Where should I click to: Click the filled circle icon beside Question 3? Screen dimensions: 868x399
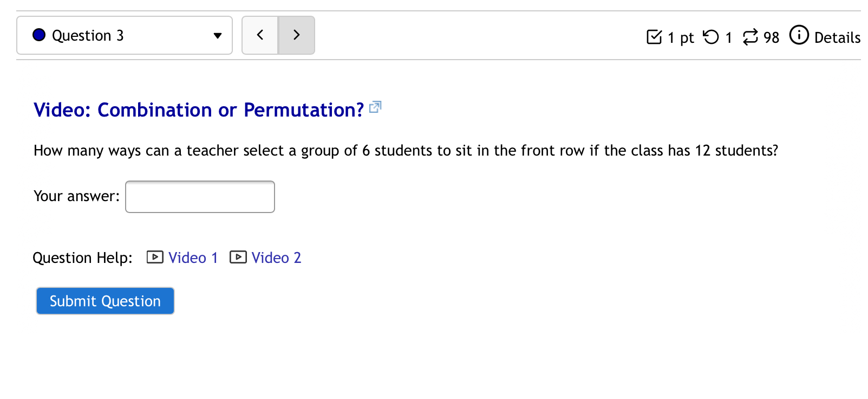tap(38, 35)
